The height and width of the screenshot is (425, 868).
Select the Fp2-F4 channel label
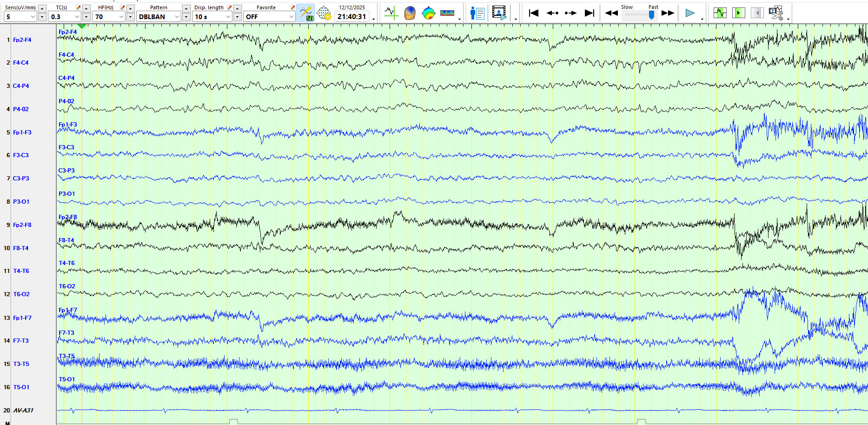point(22,40)
